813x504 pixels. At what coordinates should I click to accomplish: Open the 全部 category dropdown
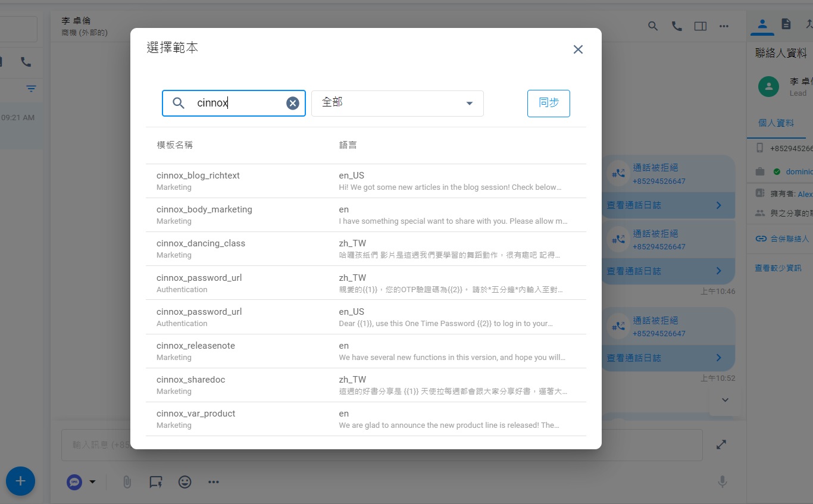click(398, 103)
